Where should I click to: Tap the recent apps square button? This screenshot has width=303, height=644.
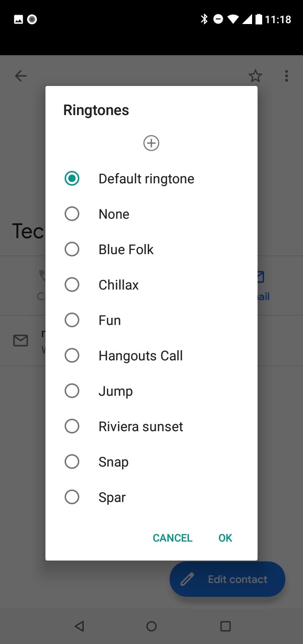tap(226, 626)
